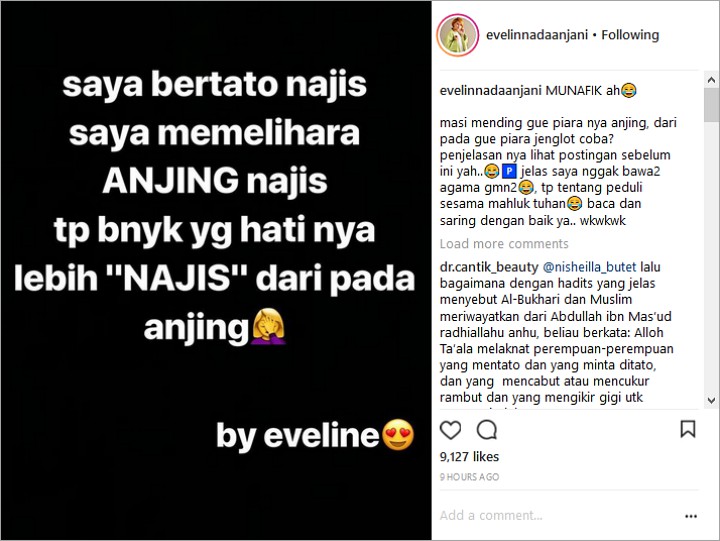The width and height of the screenshot is (720, 541).
Task: Click the scrollbar track below thumb
Action: [x=711, y=257]
